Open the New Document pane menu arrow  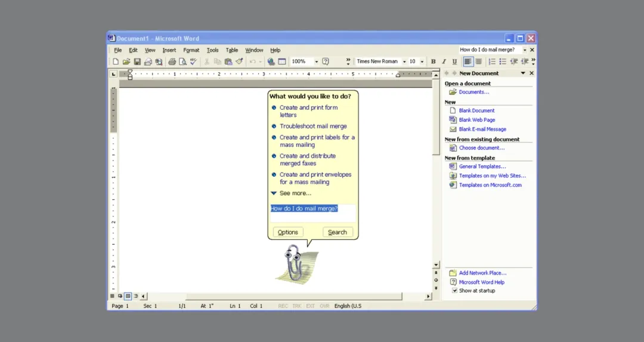[523, 73]
